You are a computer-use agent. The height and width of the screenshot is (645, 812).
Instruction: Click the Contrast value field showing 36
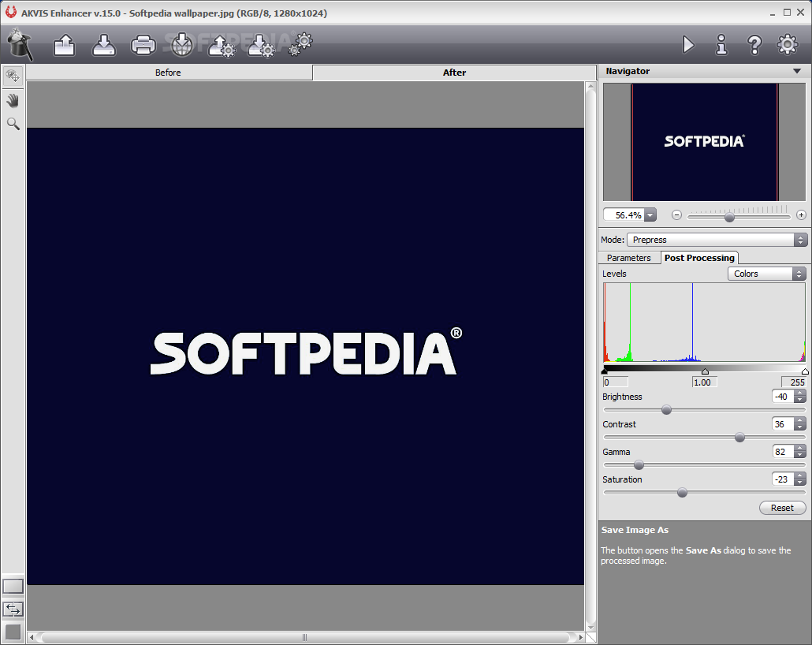coord(783,424)
